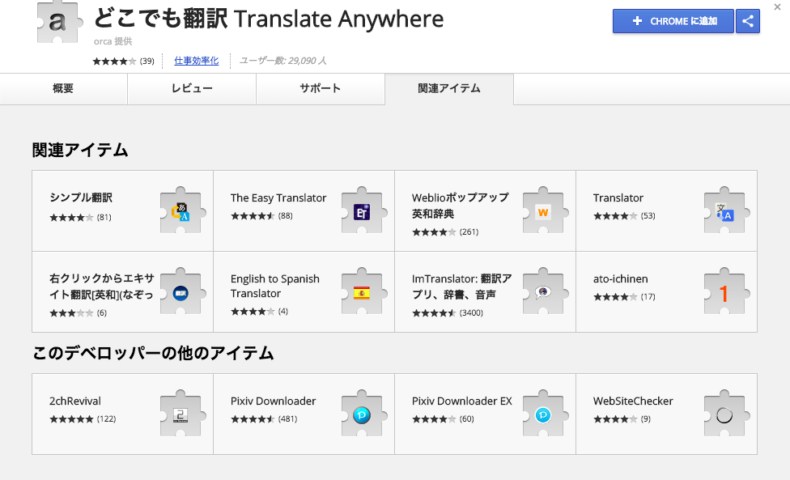
Task: Click the Spanish flag extension icon
Action: tap(362, 292)
